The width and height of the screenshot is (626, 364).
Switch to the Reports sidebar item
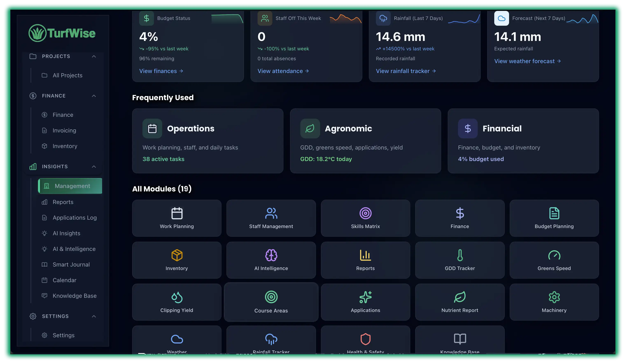63,202
